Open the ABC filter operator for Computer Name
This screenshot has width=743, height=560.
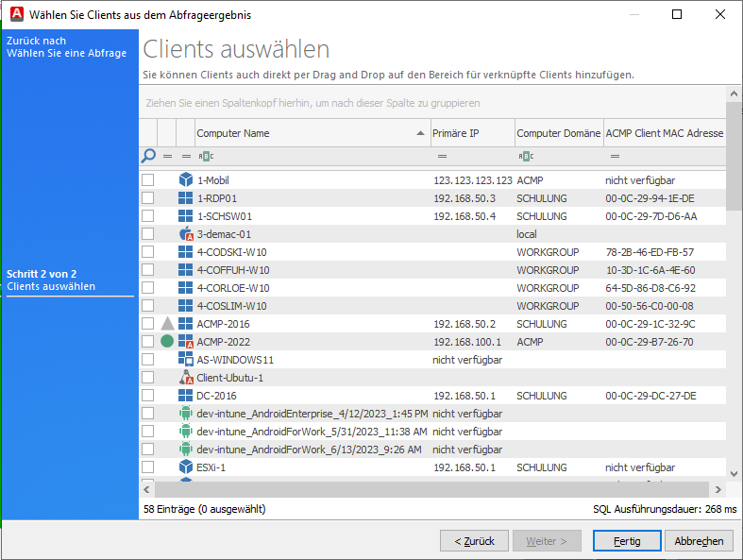tap(206, 157)
